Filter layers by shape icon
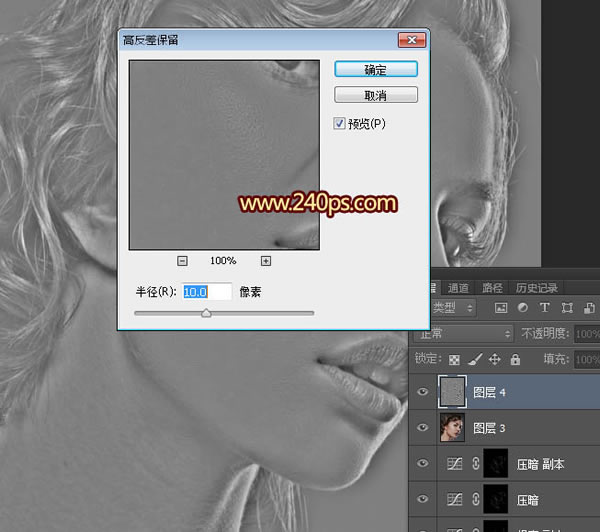Viewport: 600px width, 532px height. (567, 308)
